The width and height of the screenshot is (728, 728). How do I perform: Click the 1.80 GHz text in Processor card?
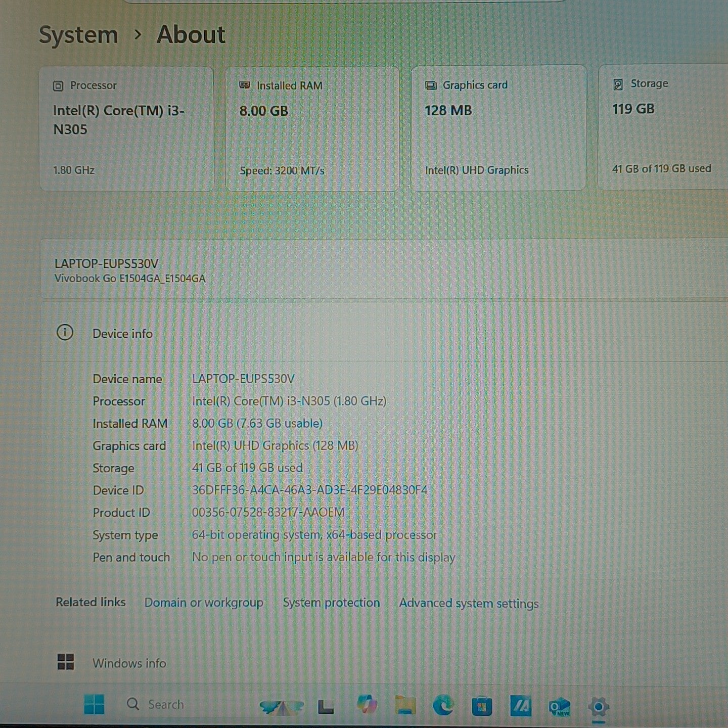tap(74, 170)
